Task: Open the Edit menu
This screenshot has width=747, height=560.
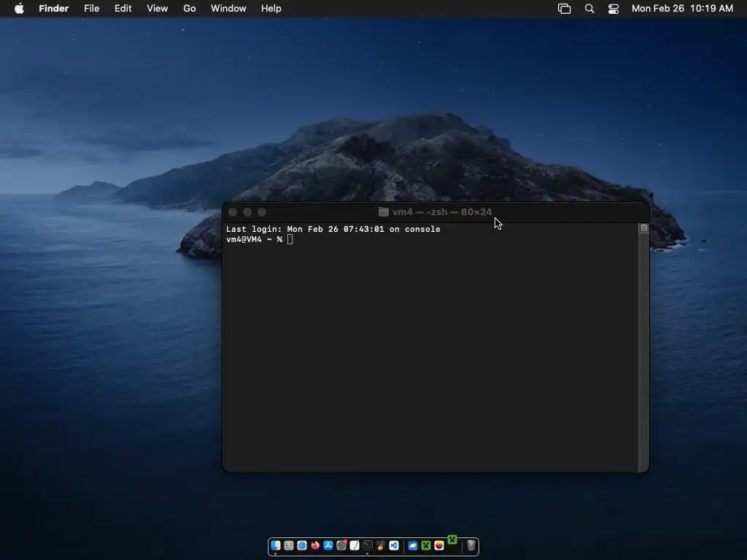Action: (x=123, y=8)
